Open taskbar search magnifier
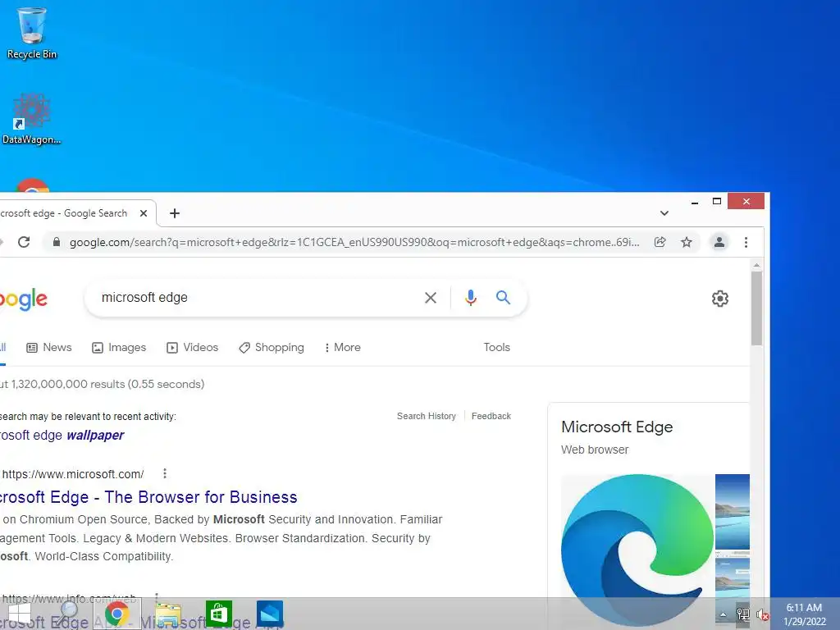 pyautogui.click(x=69, y=614)
